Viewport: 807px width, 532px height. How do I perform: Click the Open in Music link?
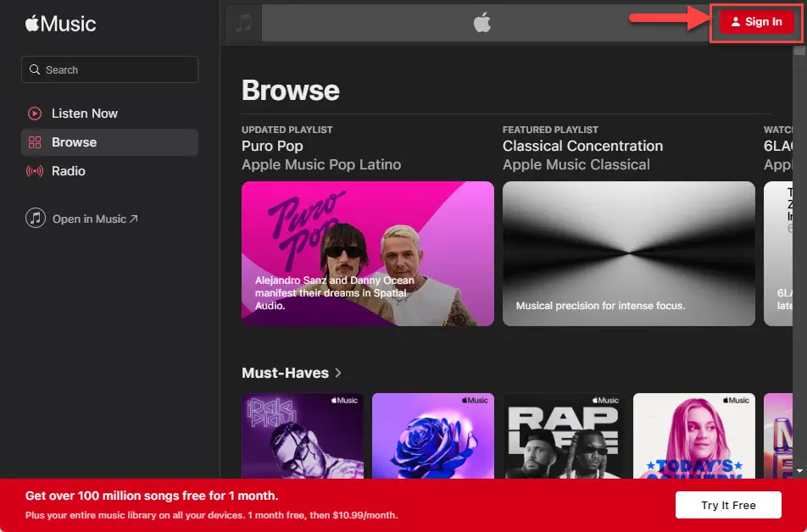(x=82, y=219)
